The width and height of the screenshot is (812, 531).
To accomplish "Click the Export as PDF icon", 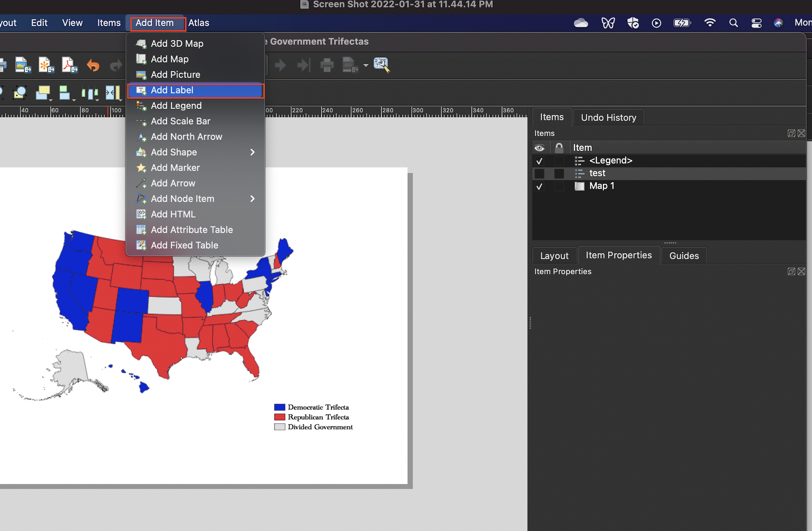I will click(69, 65).
